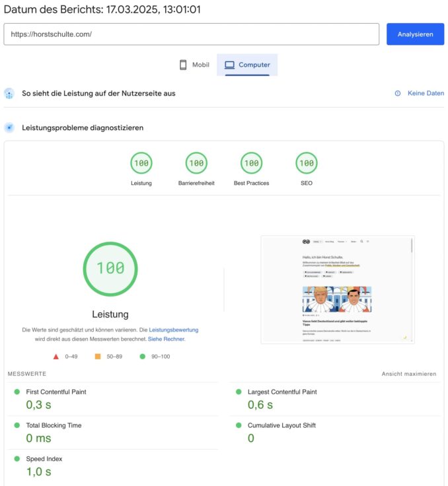
Task: Click the Analysieren button
Action: 415,34
